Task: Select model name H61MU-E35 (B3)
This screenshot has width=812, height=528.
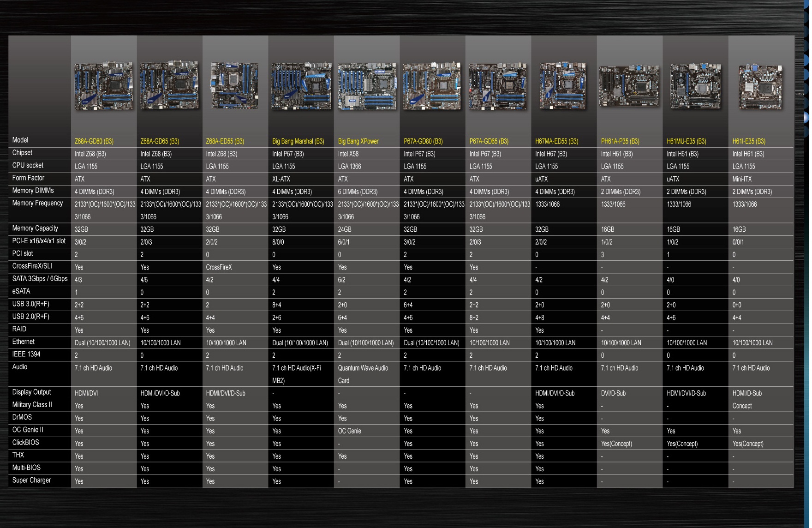Action: [x=686, y=141]
